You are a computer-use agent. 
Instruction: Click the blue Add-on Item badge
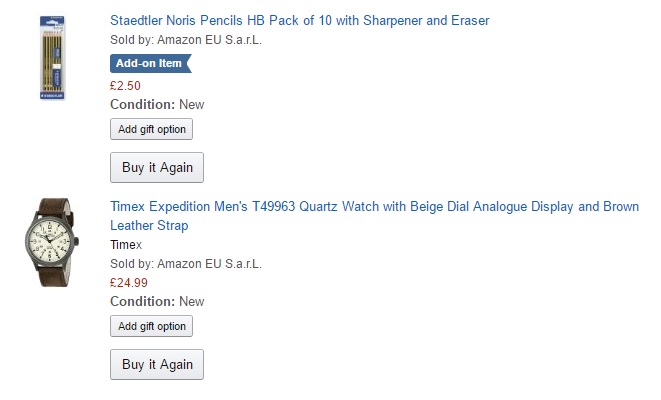pos(149,64)
